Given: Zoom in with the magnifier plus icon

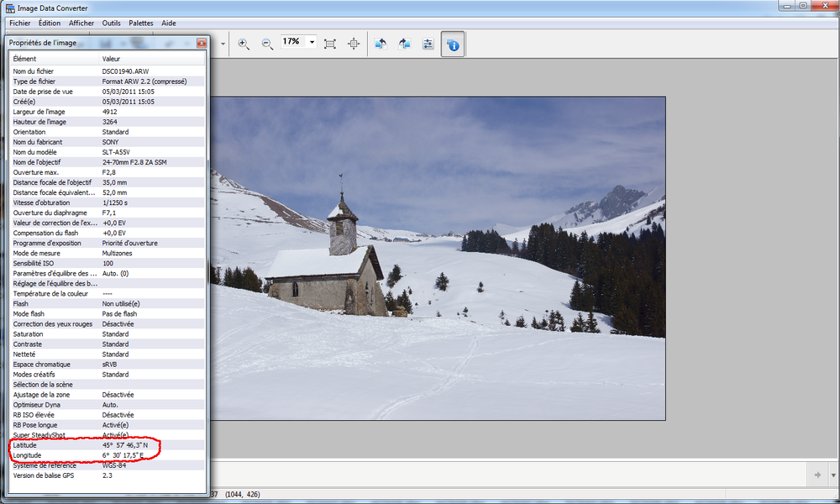Looking at the screenshot, I should pos(244,44).
